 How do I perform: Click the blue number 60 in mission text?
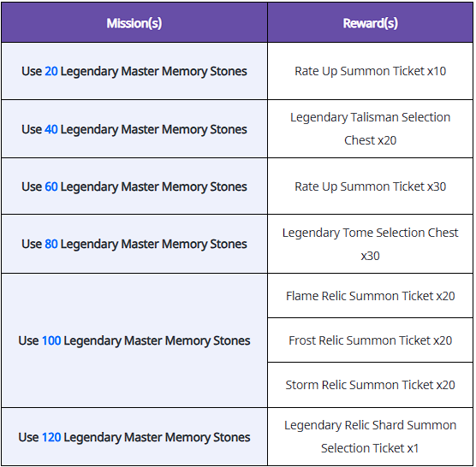pyautogui.click(x=51, y=186)
